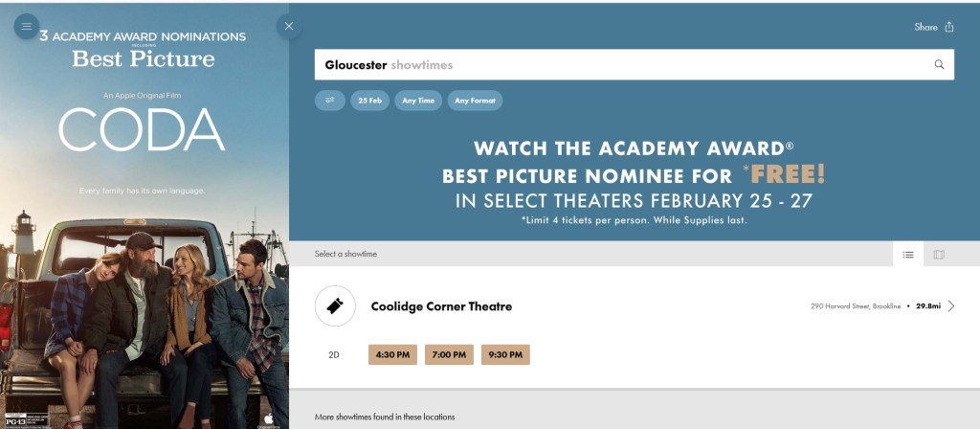Select the 7:00 PM showtime
The width and height of the screenshot is (980, 429).
[x=449, y=354]
